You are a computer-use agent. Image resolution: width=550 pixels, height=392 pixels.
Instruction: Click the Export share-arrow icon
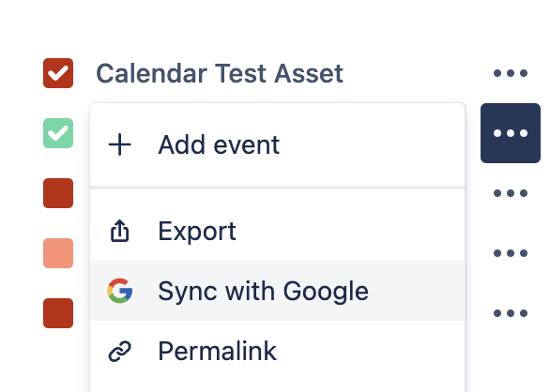coord(119,231)
